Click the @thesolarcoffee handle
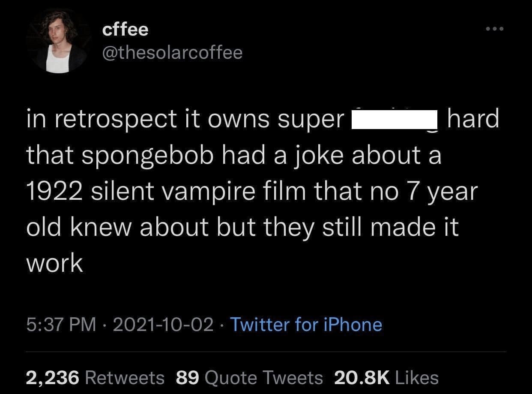Image resolution: width=532 pixels, height=394 pixels. coord(172,53)
